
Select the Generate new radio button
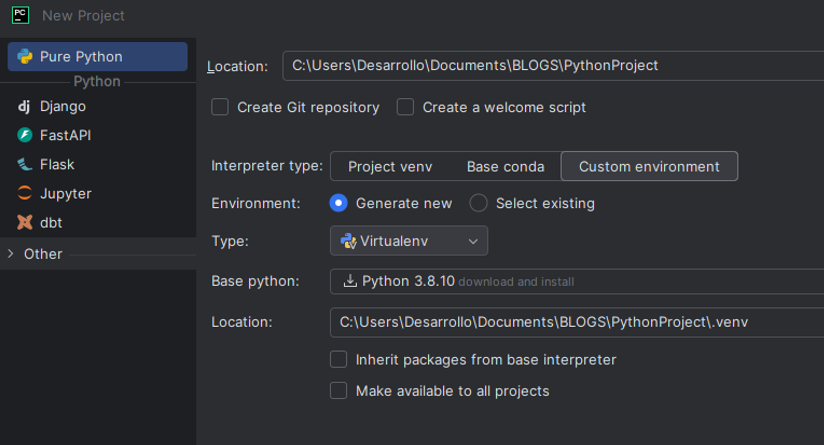point(339,203)
